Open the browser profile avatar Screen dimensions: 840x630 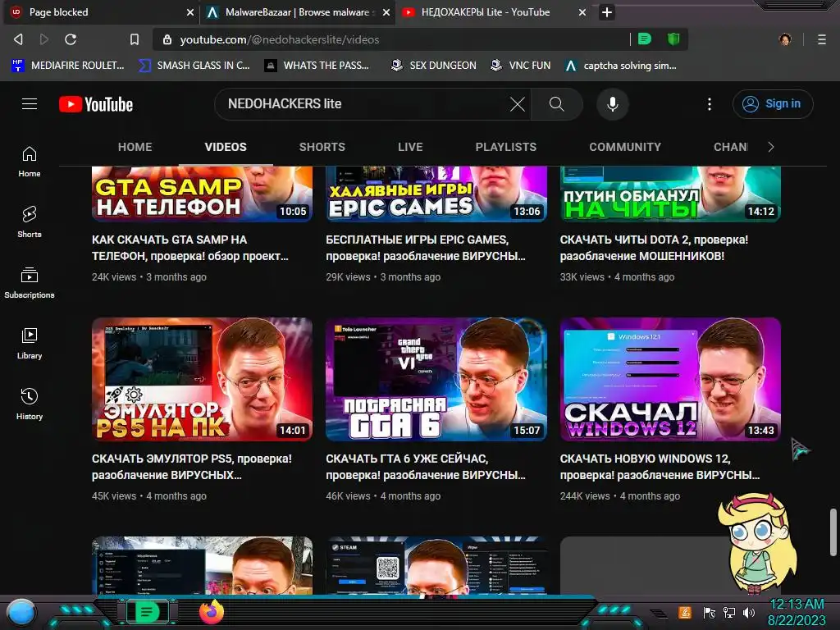coord(785,39)
